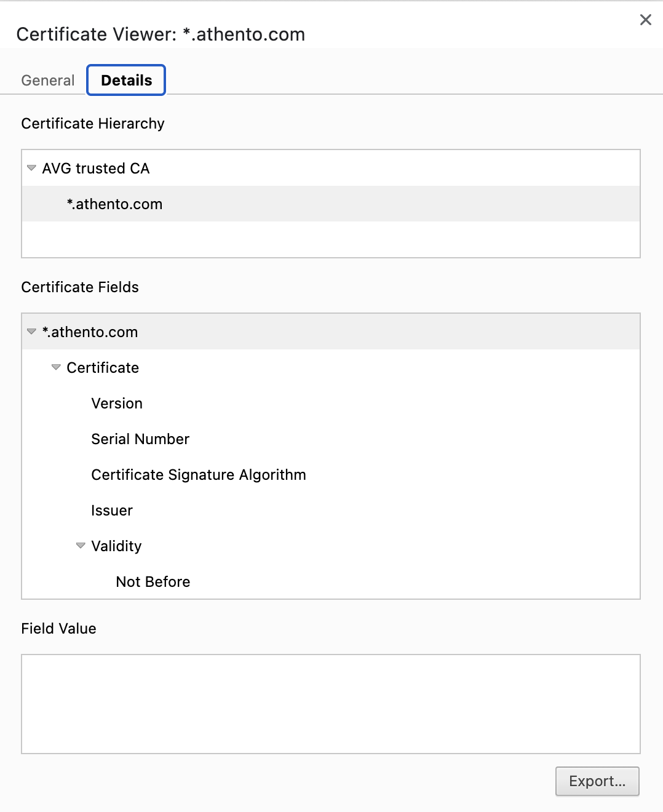Image resolution: width=663 pixels, height=812 pixels.
Task: Collapse *.athento.com in Certificate Fields
Action: point(31,332)
